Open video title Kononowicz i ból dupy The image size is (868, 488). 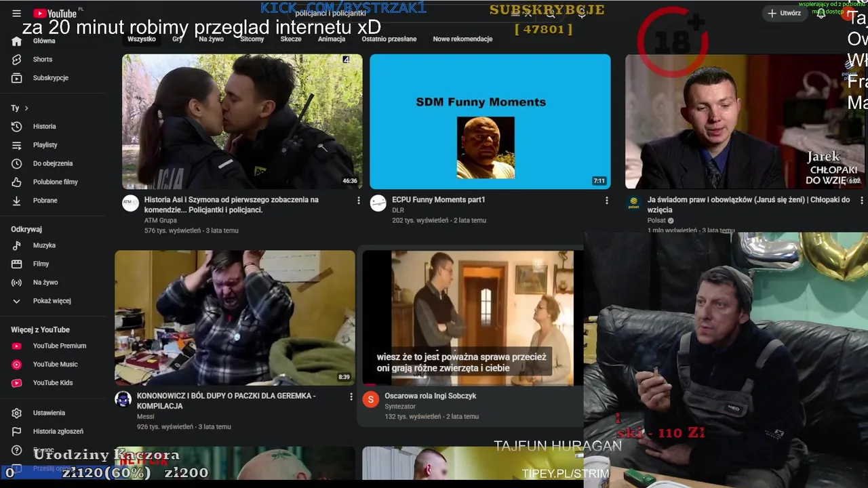(x=226, y=401)
